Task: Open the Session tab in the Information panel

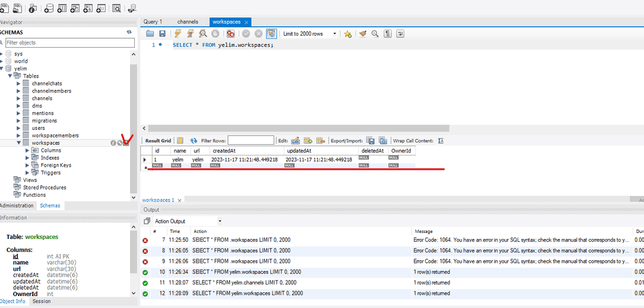Action: (42, 301)
